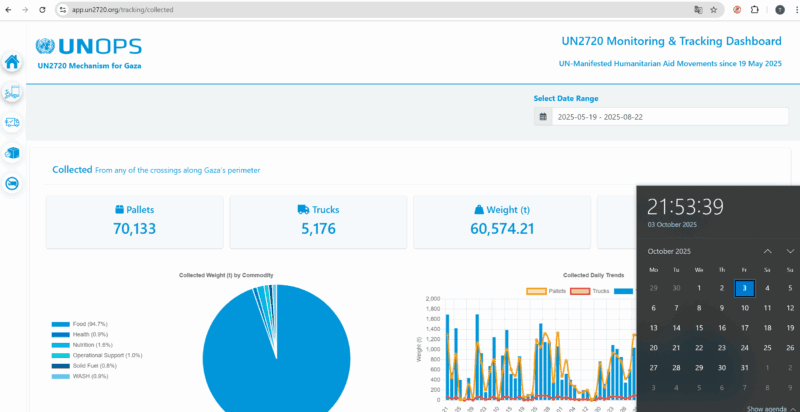Open the package box sidebar icon
Screen dimensions: 800x412
[x=12, y=153]
